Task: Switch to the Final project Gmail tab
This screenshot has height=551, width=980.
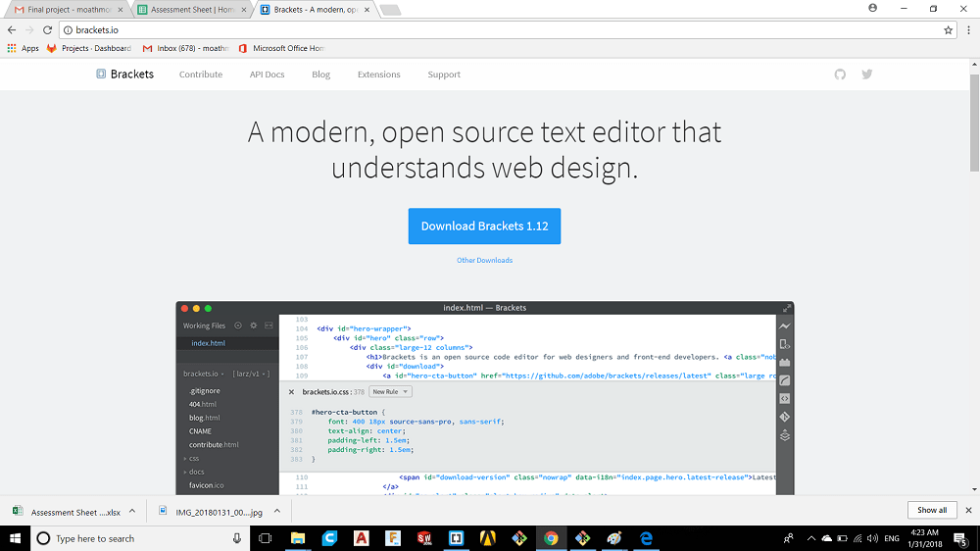Action: pyautogui.click(x=69, y=10)
